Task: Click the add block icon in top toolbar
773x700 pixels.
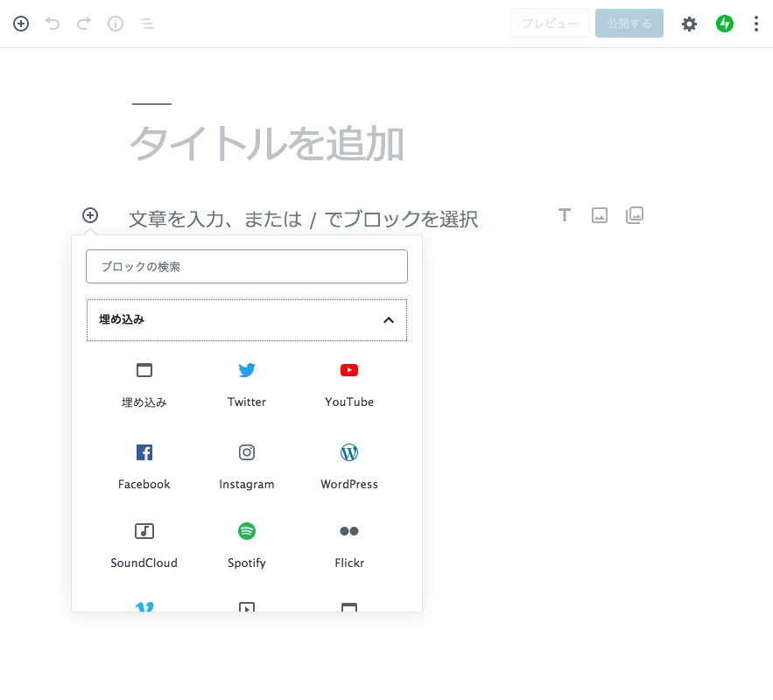Action: [21, 24]
